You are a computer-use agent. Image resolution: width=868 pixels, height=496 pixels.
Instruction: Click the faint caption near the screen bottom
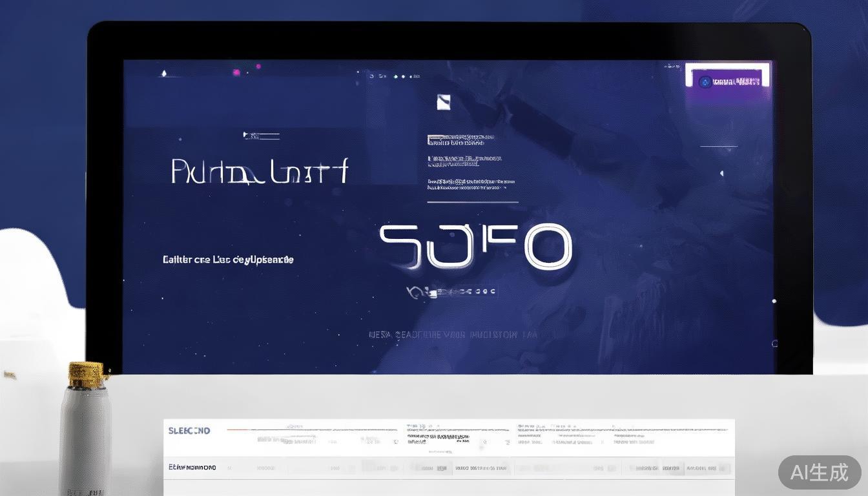(452, 335)
